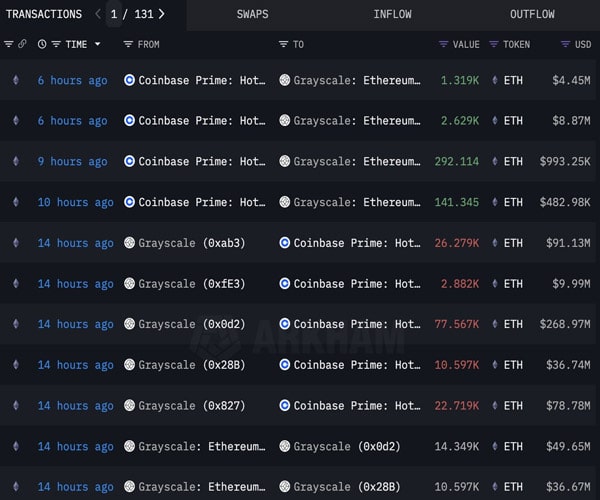
Task: Go to the previous transactions page
Action: [x=98, y=14]
